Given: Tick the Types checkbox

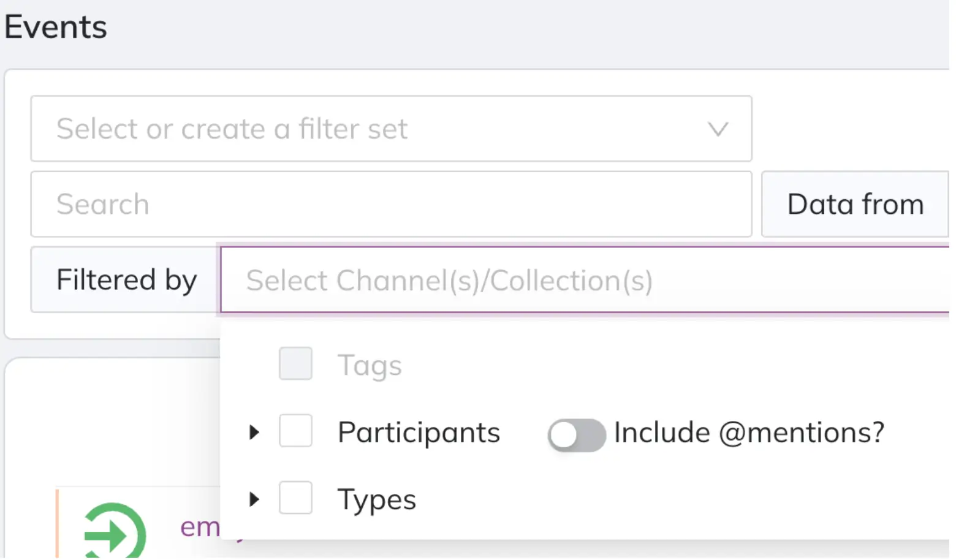Looking at the screenshot, I should tap(295, 498).
